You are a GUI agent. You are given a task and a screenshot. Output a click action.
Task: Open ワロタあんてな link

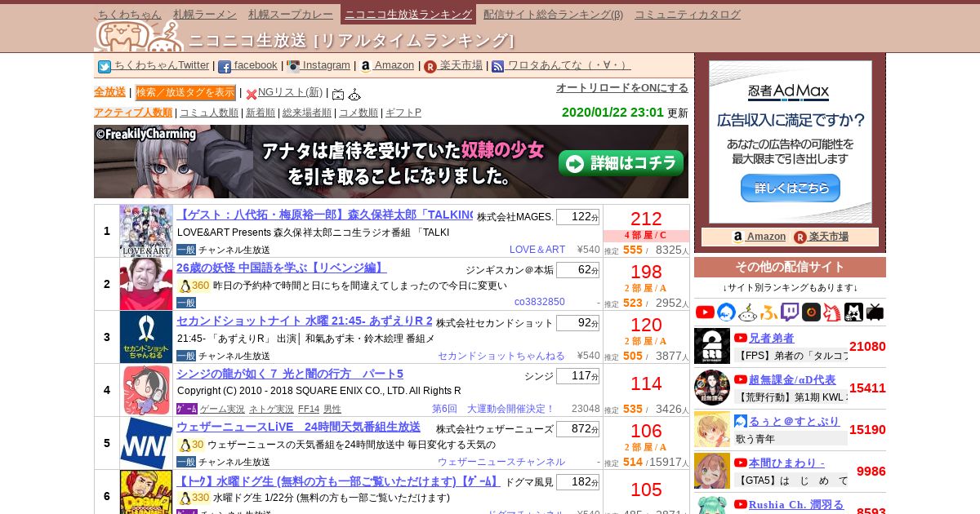click(569, 65)
